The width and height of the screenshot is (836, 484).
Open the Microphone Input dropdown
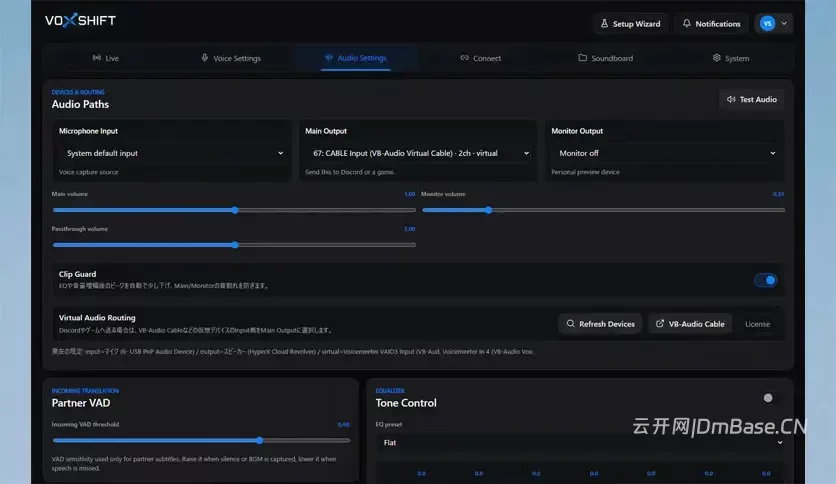click(x=172, y=153)
